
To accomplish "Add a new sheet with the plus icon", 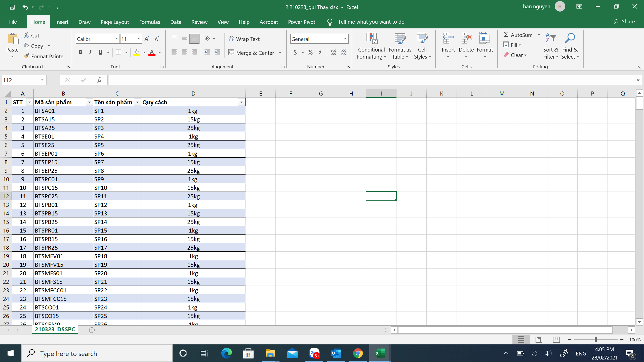I will click(92, 330).
